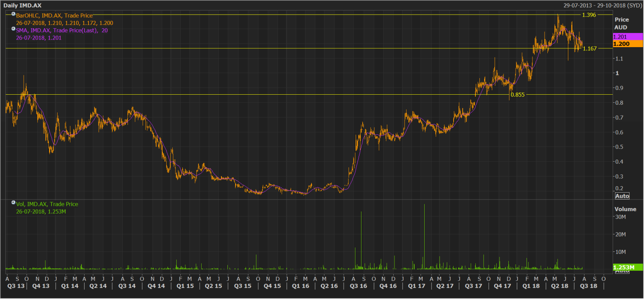Click the Q1 15 quarter label
Screen dimensions: 644x299
tap(185, 286)
